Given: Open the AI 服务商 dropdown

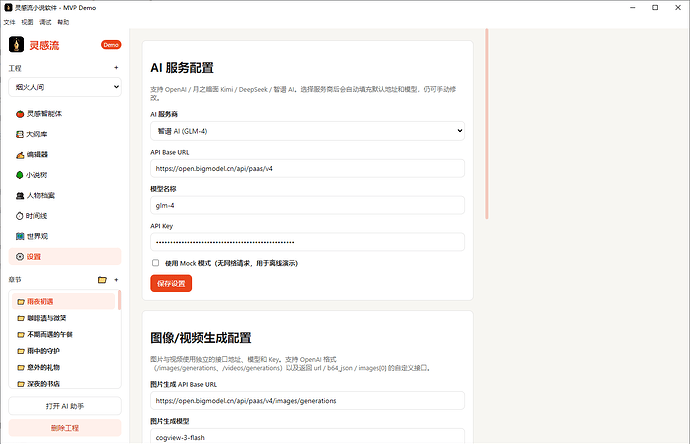Looking at the screenshot, I should (x=308, y=131).
